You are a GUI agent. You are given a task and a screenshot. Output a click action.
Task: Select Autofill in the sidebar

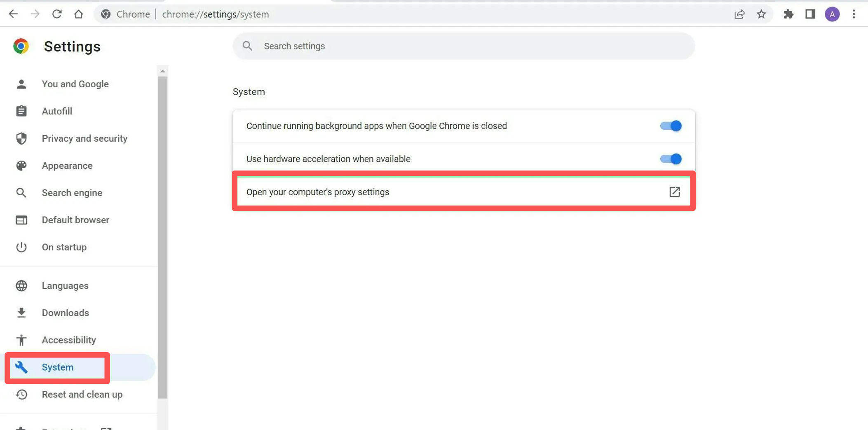[x=57, y=111]
